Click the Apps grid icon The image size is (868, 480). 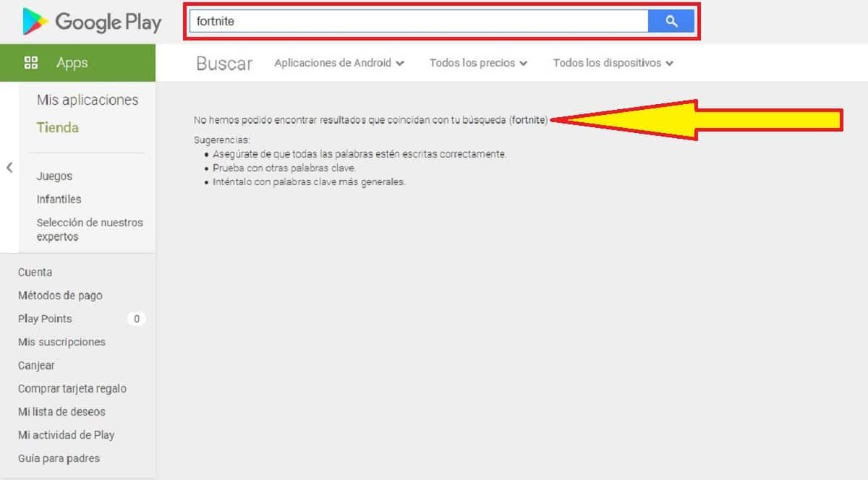(31, 63)
